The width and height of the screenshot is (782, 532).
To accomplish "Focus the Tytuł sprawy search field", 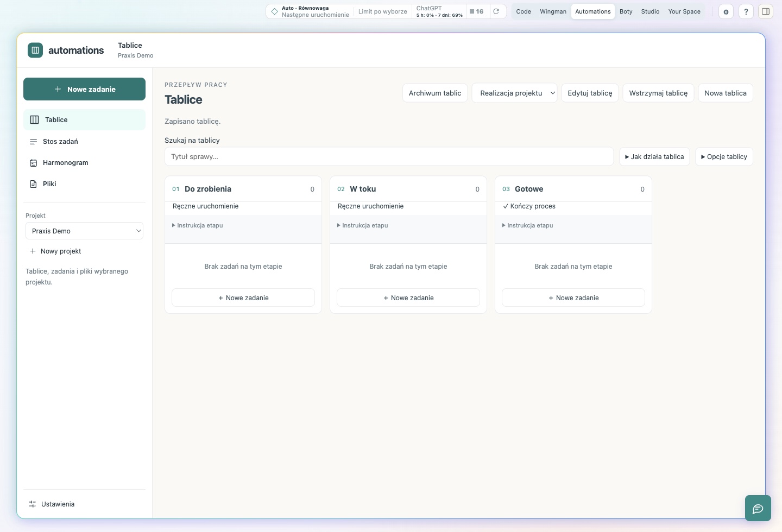I will [389, 156].
